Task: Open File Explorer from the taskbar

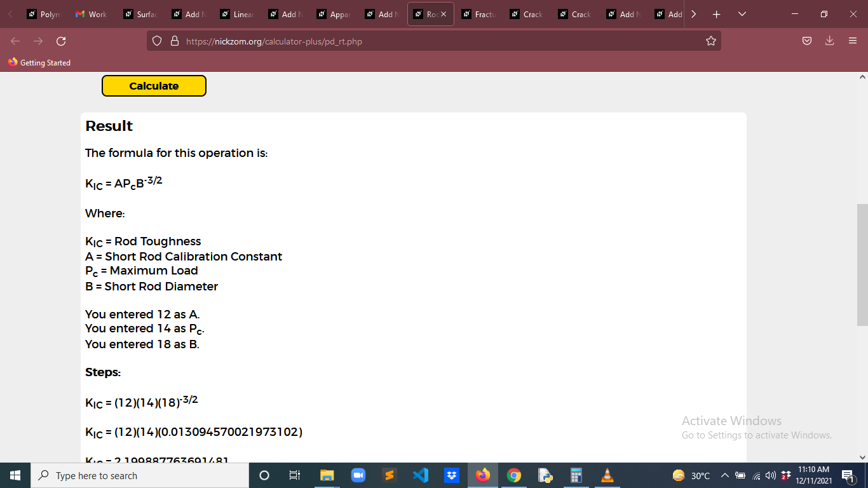Action: pyautogui.click(x=327, y=475)
